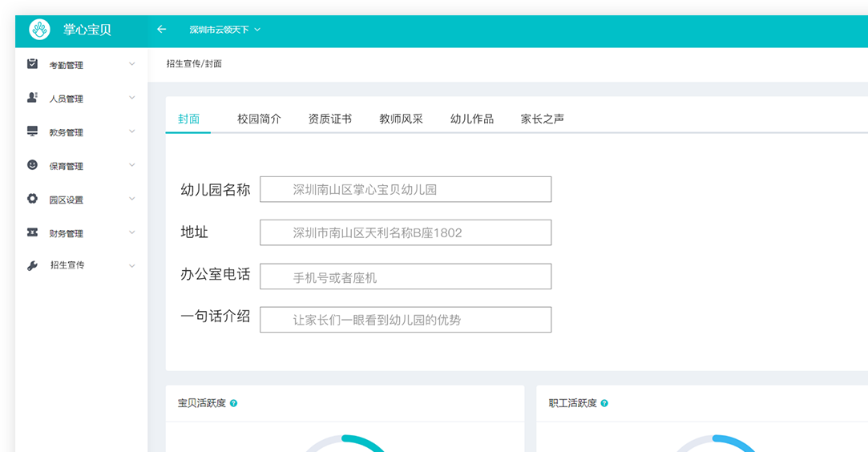868x452 pixels.
Task: Click the 幼儿园名称 input field
Action: tap(406, 189)
